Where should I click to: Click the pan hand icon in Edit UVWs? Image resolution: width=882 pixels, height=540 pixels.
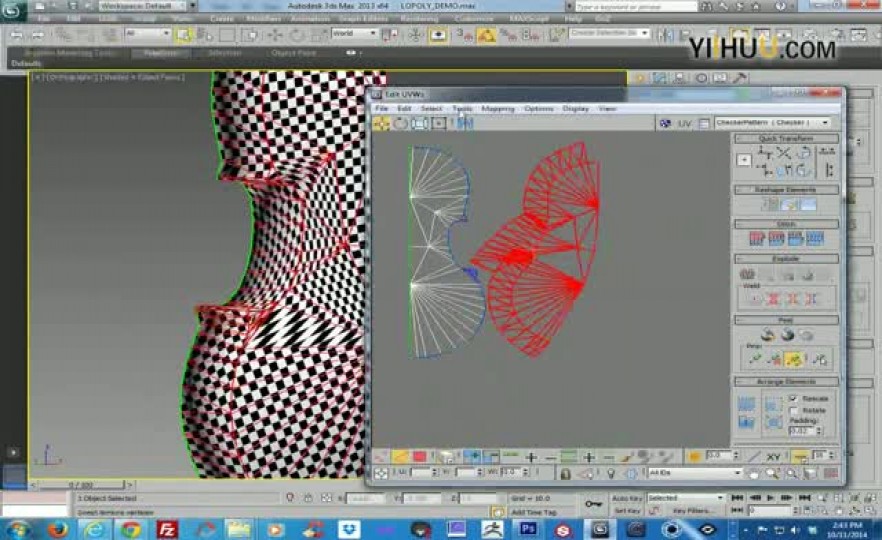(753, 474)
